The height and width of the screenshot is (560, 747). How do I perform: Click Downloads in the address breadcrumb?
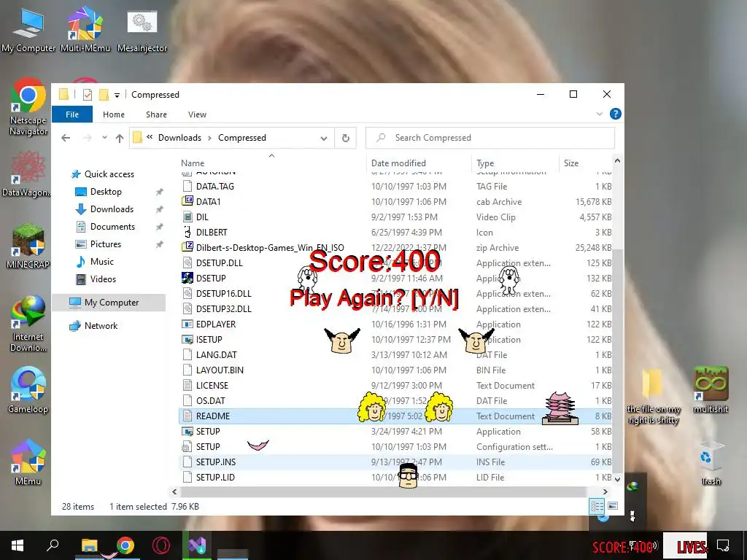pyautogui.click(x=179, y=138)
